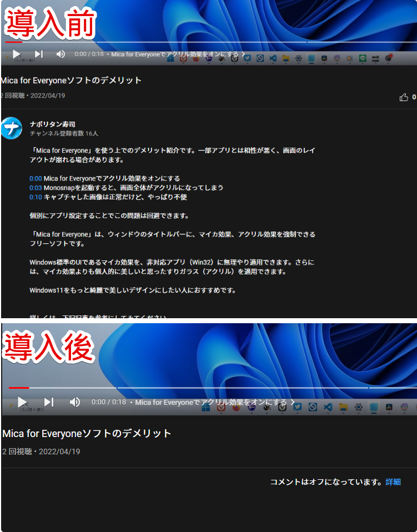The image size is (417, 532).
Task: Click the line Windows11をもっと綺麗で美しいデザインにしたい人におすすめです。
Action: 133,290
